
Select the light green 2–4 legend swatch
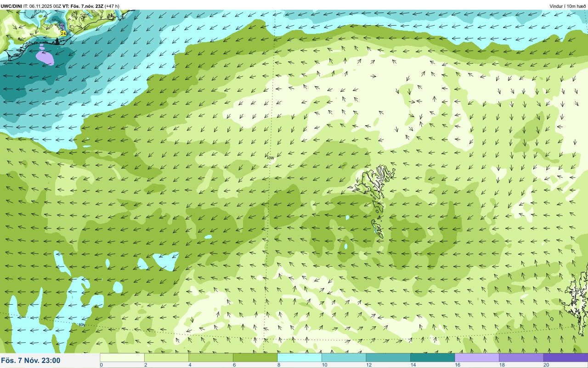point(166,357)
